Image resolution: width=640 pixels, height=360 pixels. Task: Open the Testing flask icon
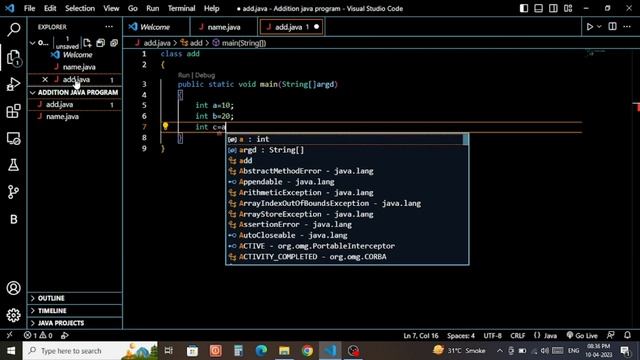pos(13,165)
